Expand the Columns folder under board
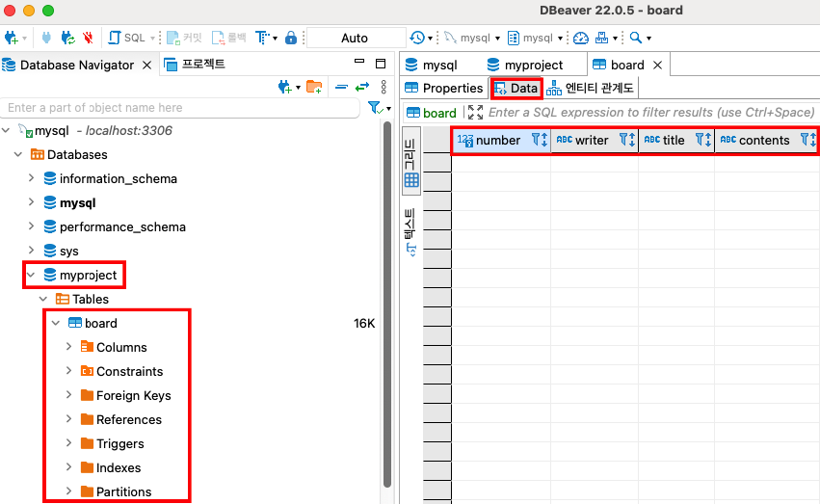820x504 pixels. (x=68, y=347)
